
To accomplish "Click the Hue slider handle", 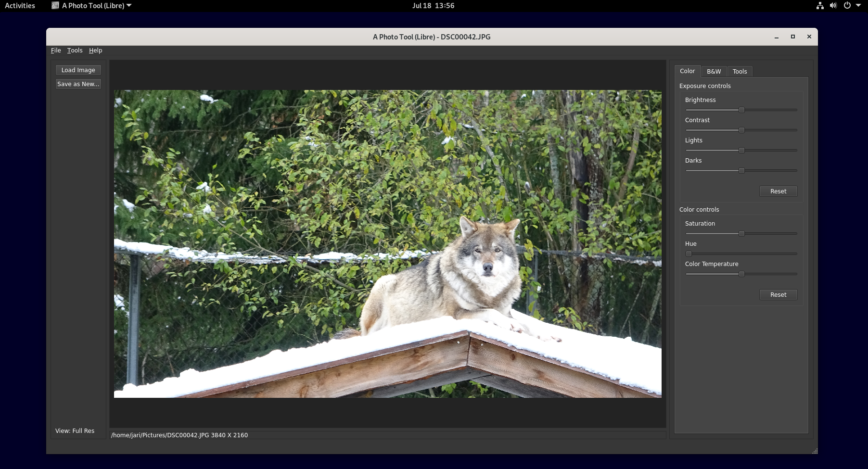I will click(x=689, y=254).
